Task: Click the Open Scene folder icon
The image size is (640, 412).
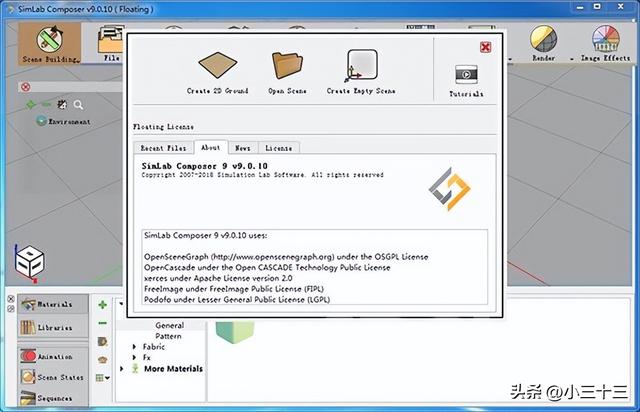Action: [287, 65]
